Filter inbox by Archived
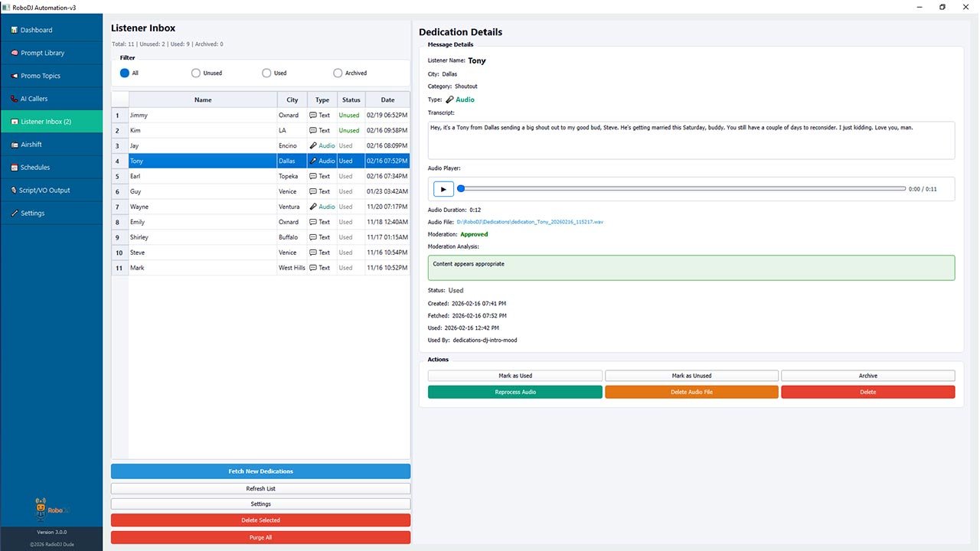Viewport: 980px width, 551px height. tap(338, 73)
